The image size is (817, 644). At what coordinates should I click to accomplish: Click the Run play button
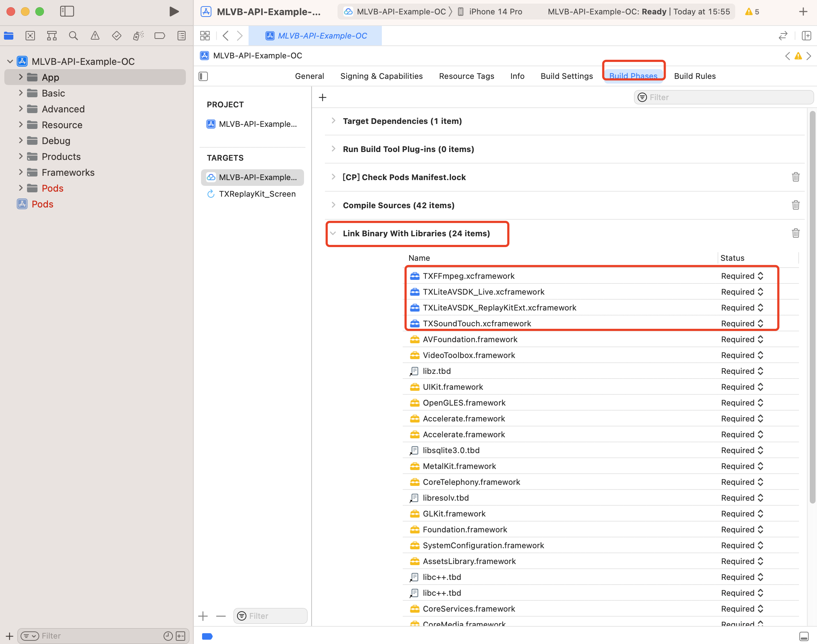[174, 12]
